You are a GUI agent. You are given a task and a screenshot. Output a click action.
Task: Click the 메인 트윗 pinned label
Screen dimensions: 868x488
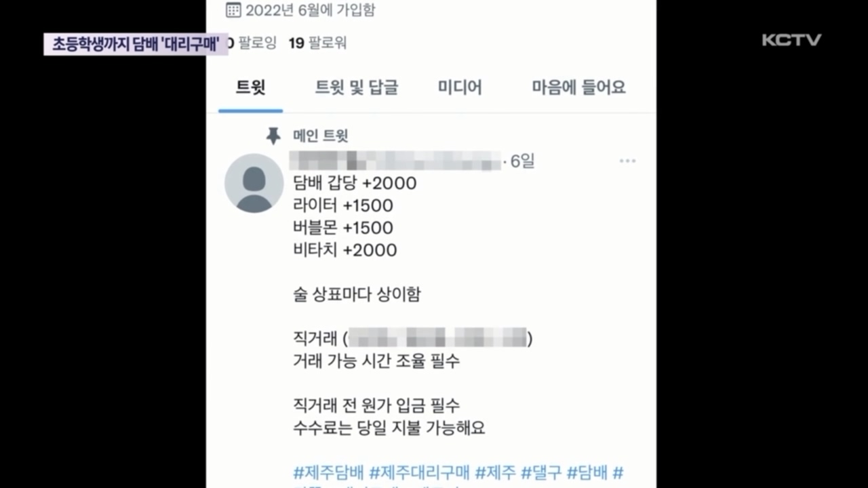tap(320, 136)
